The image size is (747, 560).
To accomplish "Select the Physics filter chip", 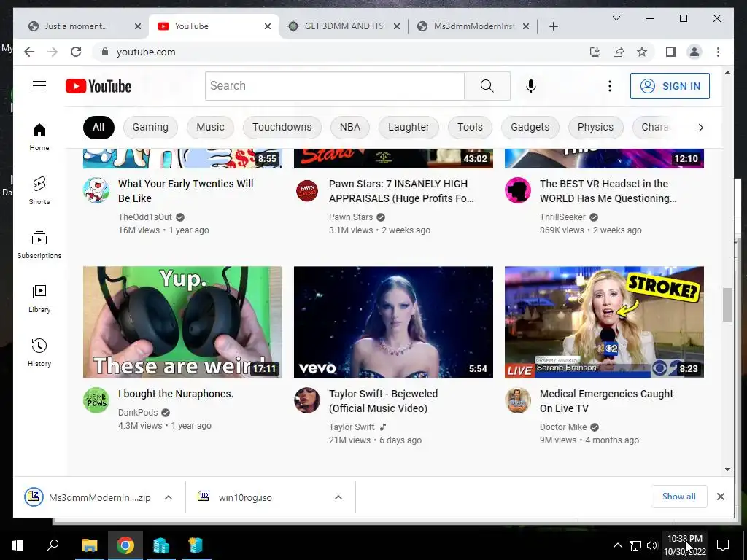I will click(x=595, y=127).
